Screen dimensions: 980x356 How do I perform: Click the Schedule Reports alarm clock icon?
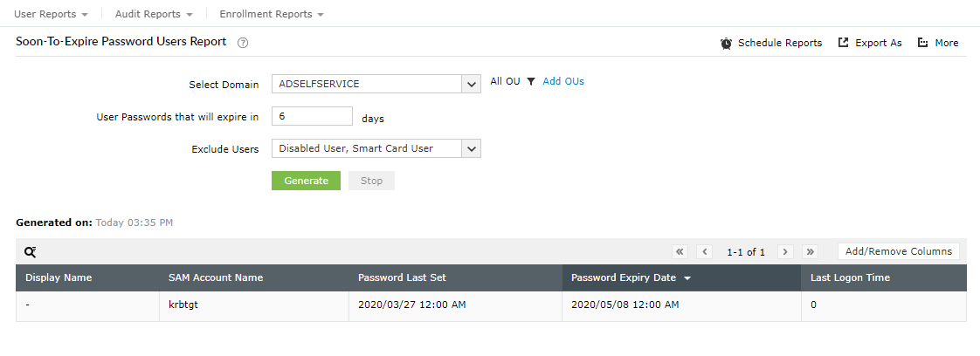(x=726, y=43)
